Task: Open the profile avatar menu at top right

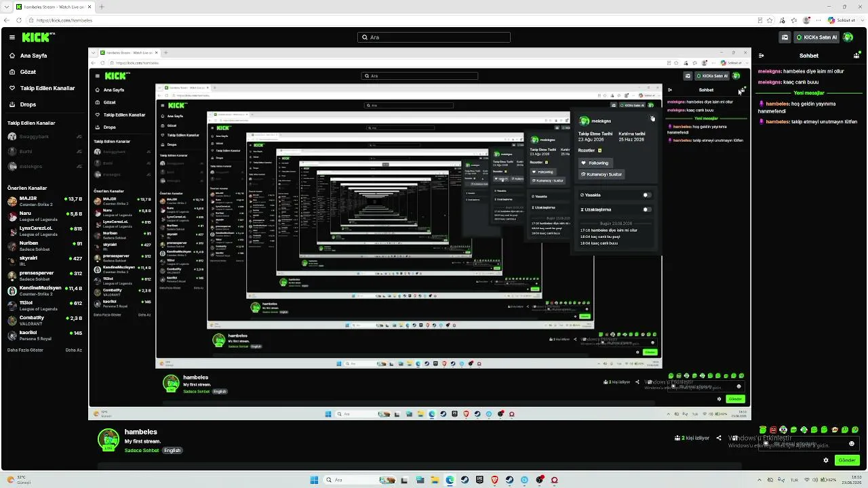Action: (848, 37)
